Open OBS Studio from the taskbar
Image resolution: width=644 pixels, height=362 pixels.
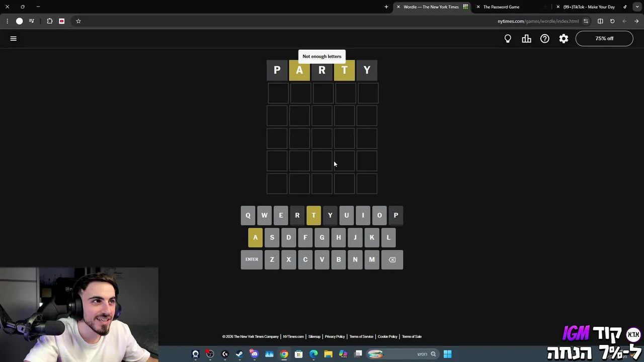click(x=210, y=354)
